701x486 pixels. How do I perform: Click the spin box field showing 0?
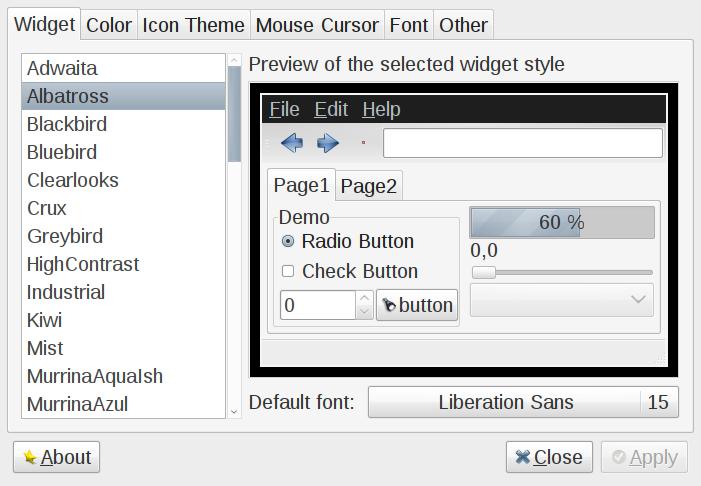[x=318, y=305]
